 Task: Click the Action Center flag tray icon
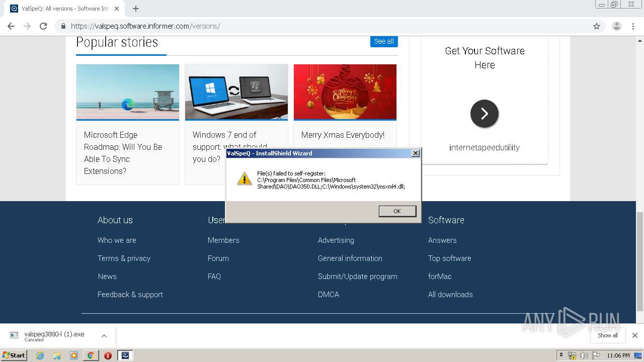(x=596, y=355)
